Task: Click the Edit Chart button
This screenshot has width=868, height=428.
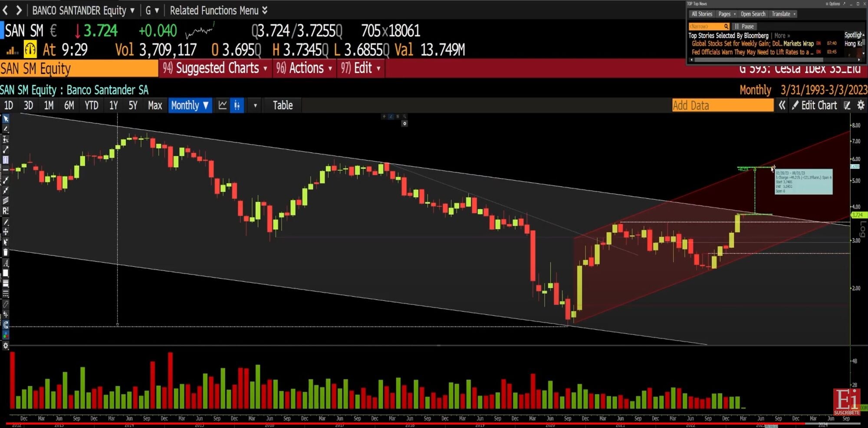Action: pyautogui.click(x=814, y=105)
